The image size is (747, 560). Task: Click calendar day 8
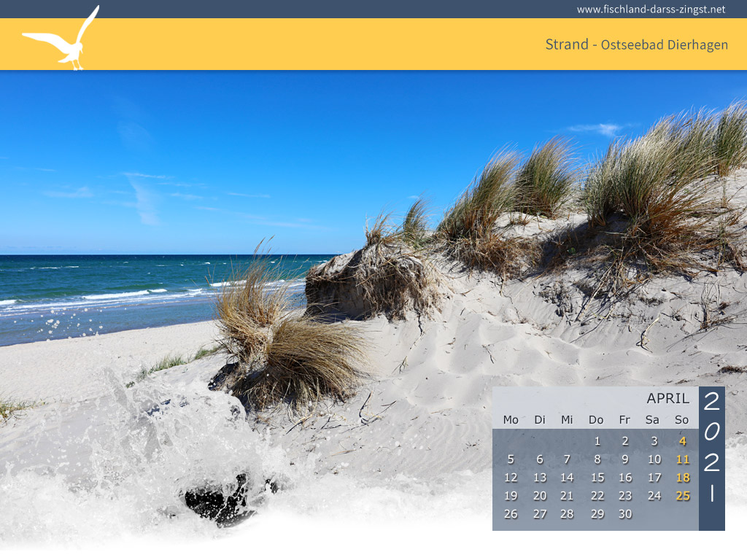597,459
